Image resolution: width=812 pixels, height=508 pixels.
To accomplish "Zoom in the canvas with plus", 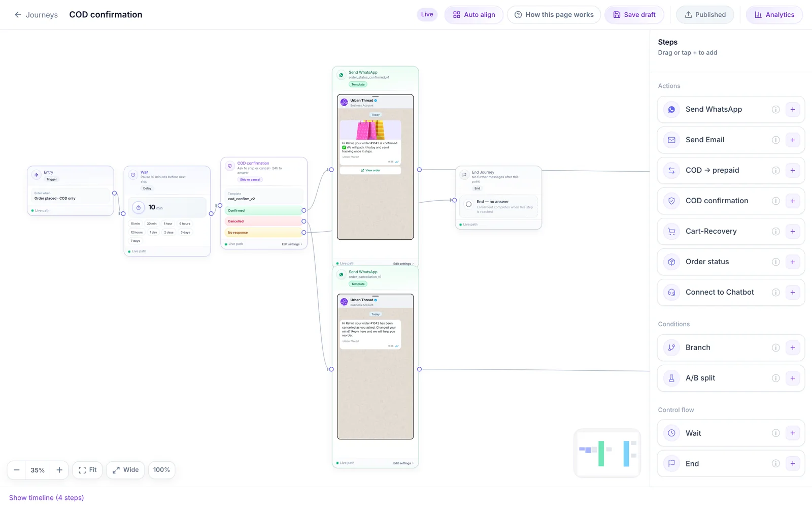I will click(59, 470).
